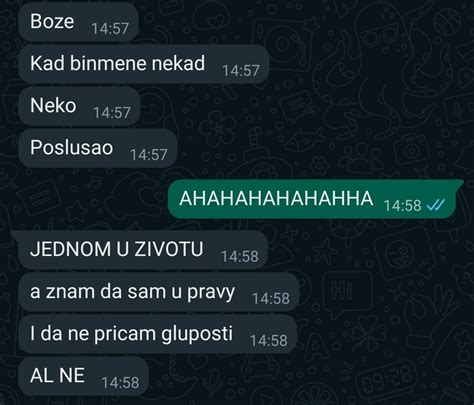Click the 14:58 timestamp on the sent message
This screenshot has width=474, height=405.
(x=403, y=205)
